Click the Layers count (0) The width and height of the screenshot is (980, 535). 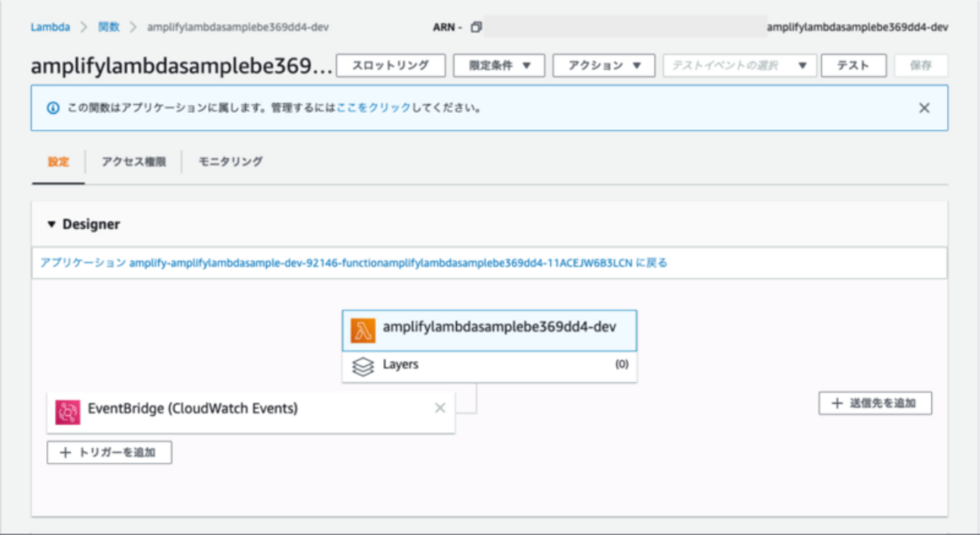click(x=622, y=365)
